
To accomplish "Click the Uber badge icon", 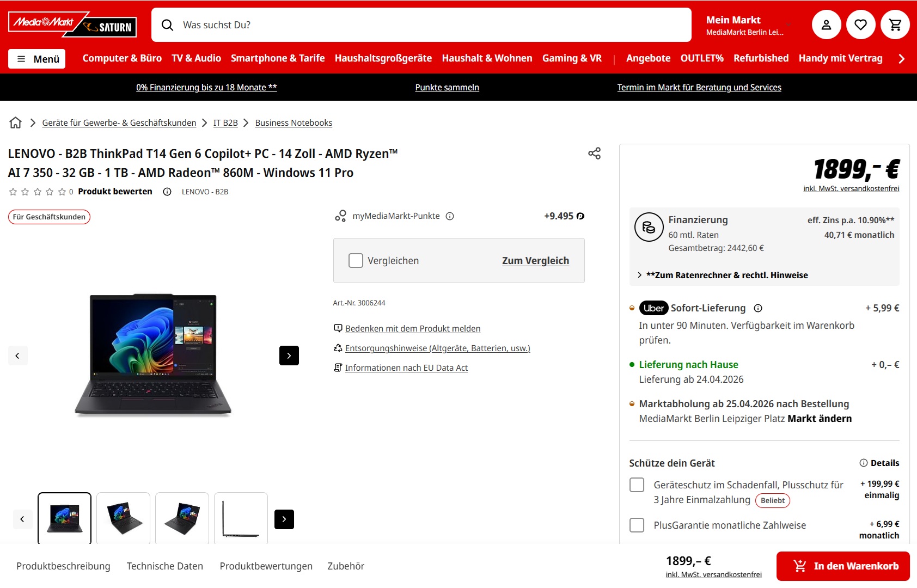I will coord(653,308).
